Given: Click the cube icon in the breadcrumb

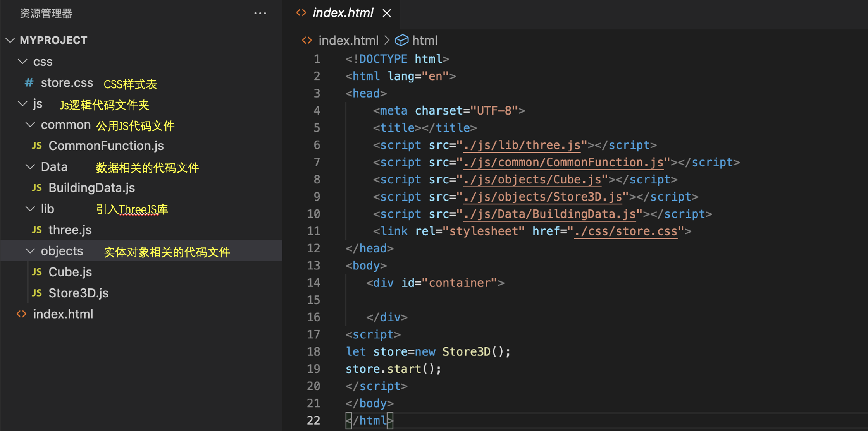Looking at the screenshot, I should click(x=401, y=40).
